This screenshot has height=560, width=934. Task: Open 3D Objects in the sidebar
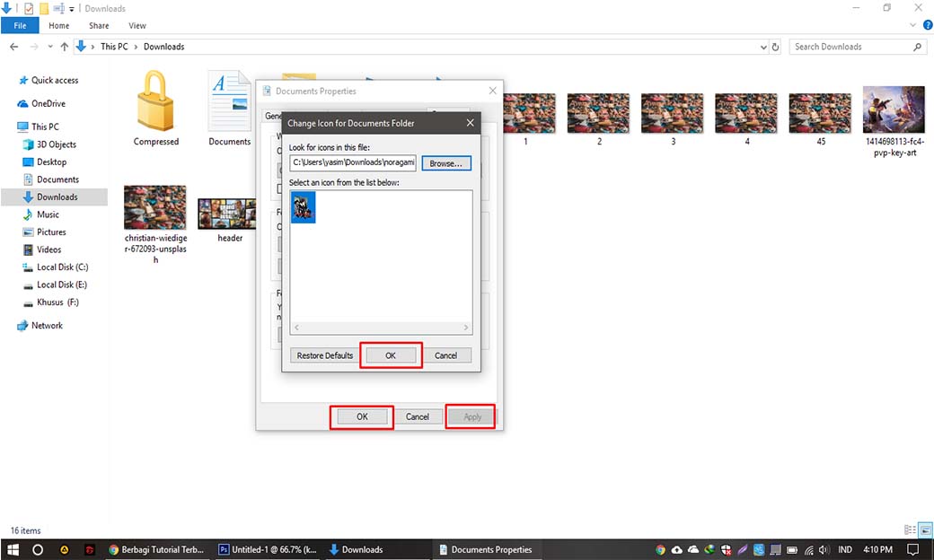click(50, 144)
